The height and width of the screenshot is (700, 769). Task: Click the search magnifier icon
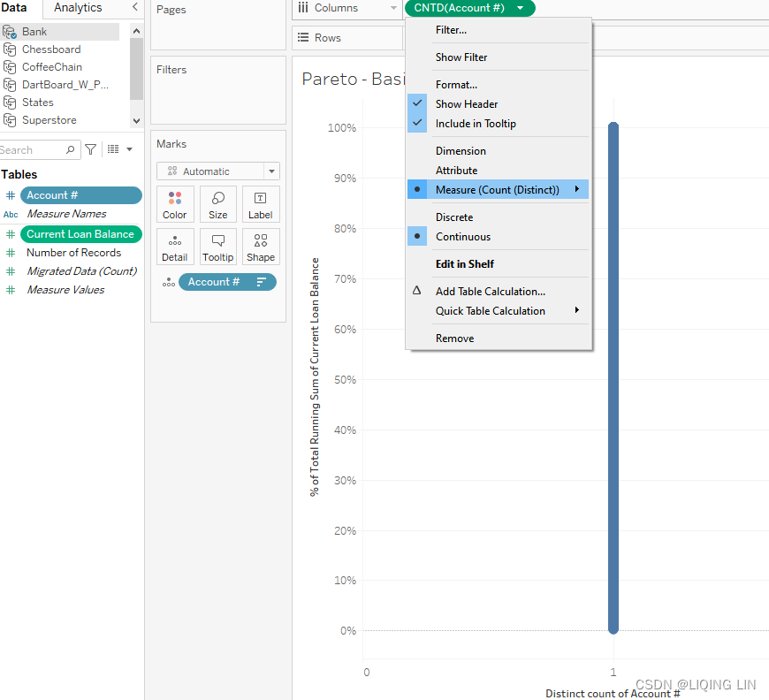coord(70,149)
